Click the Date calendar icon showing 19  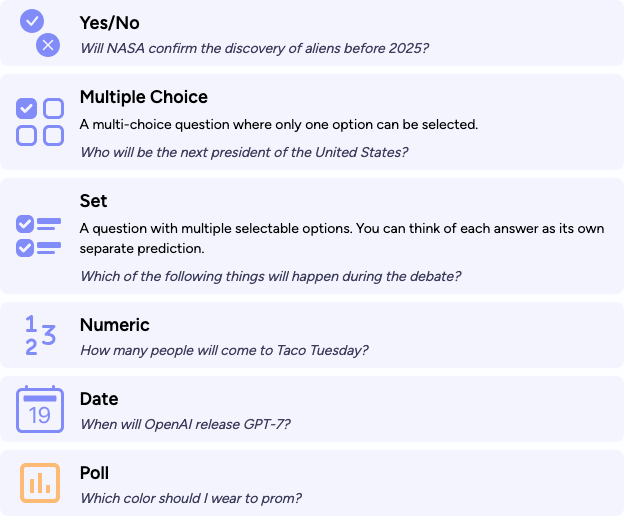coord(40,409)
